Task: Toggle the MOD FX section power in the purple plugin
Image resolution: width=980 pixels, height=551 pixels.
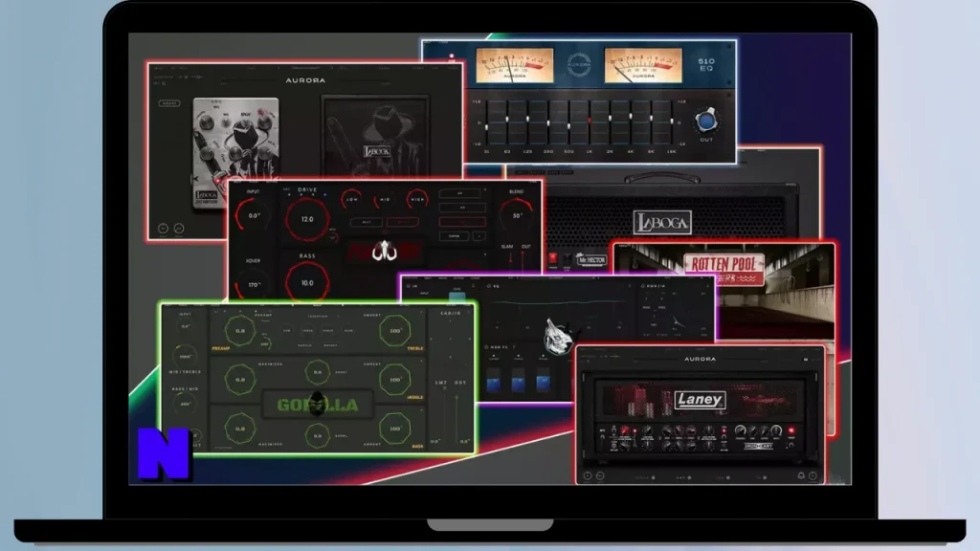Action: [486, 347]
